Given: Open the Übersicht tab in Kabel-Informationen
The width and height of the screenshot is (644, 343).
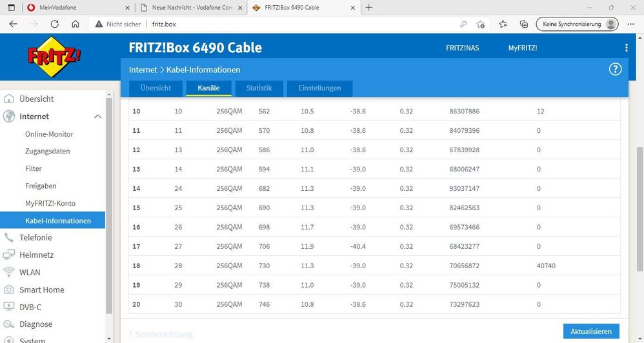Looking at the screenshot, I should pyautogui.click(x=156, y=88).
